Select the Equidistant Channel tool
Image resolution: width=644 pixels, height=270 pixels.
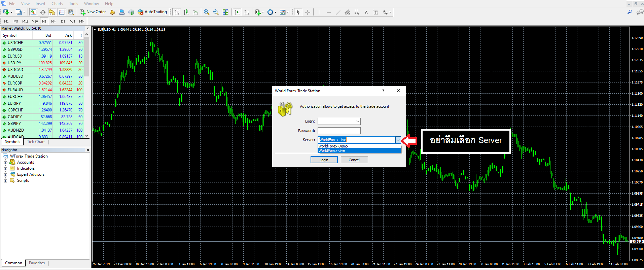[x=347, y=12]
